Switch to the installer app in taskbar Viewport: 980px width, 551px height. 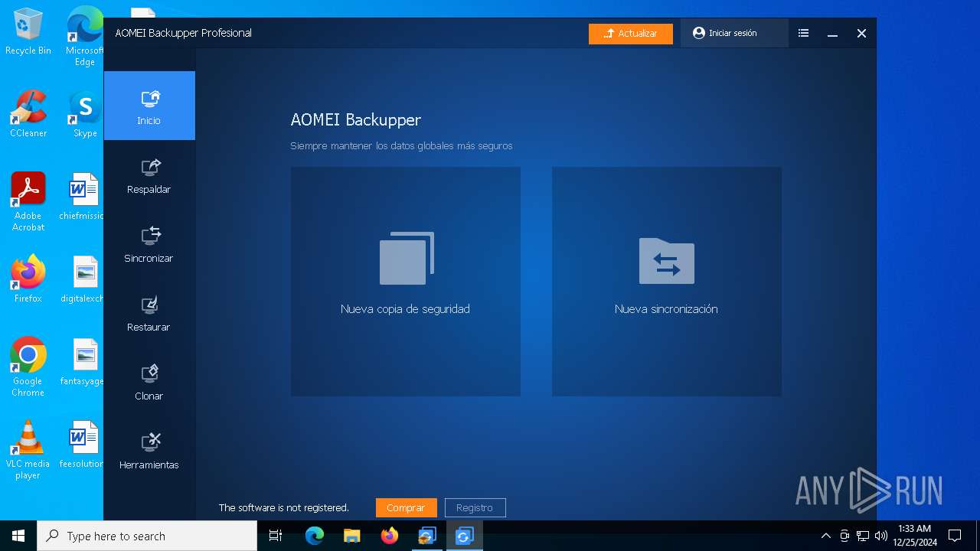click(x=427, y=536)
